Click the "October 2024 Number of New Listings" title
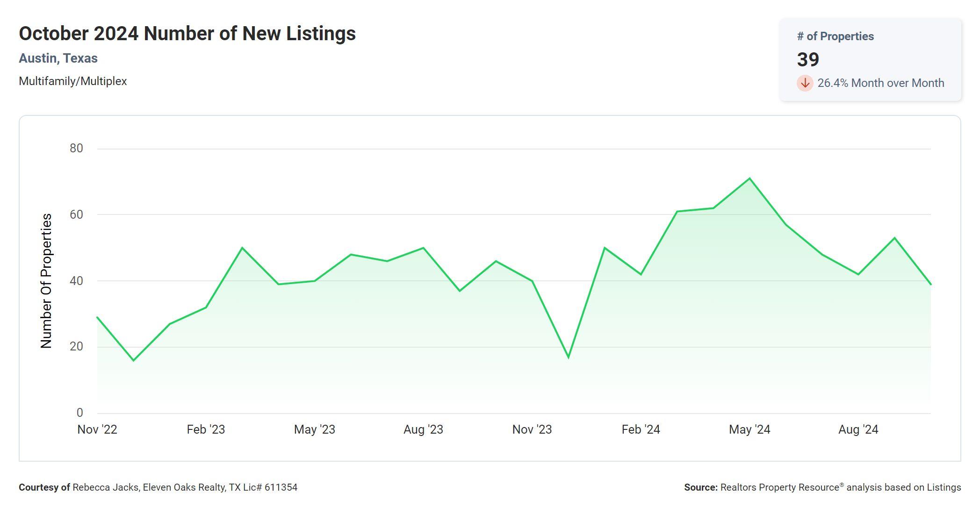The width and height of the screenshot is (980, 514). tap(187, 34)
